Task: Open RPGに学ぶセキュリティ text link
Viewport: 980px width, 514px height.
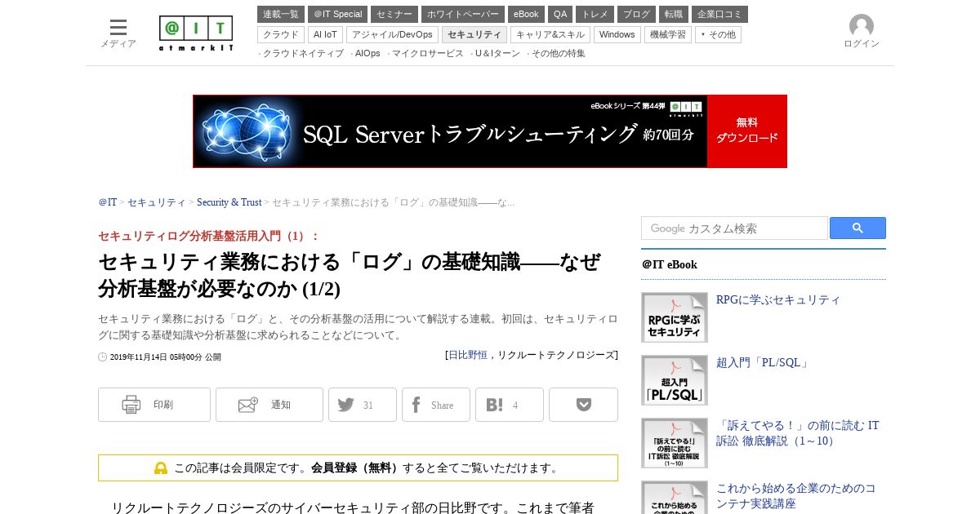Action: click(x=778, y=300)
